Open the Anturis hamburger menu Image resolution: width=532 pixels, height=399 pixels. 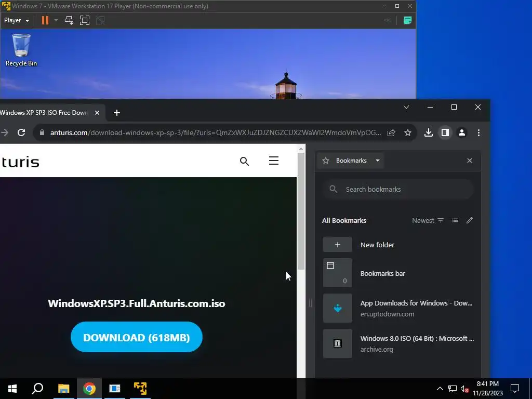273,161
